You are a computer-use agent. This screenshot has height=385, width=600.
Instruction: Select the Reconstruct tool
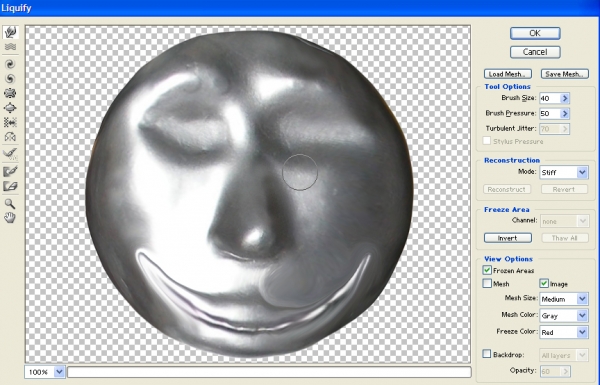pyautogui.click(x=10, y=154)
